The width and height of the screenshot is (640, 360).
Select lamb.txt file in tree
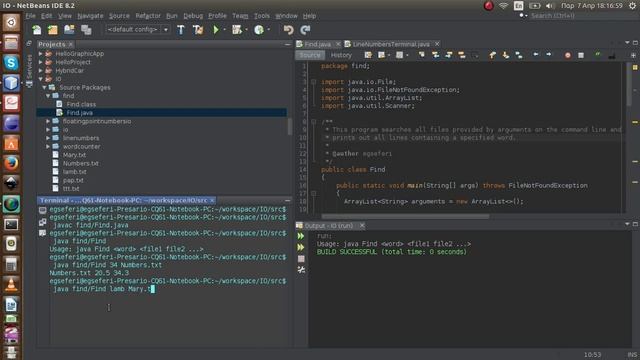[x=74, y=172]
